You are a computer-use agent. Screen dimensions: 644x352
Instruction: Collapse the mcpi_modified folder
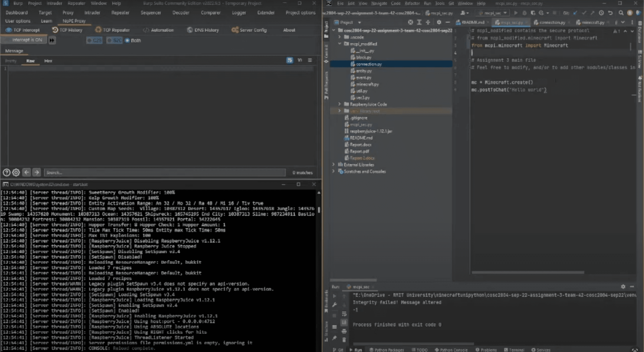(339, 43)
